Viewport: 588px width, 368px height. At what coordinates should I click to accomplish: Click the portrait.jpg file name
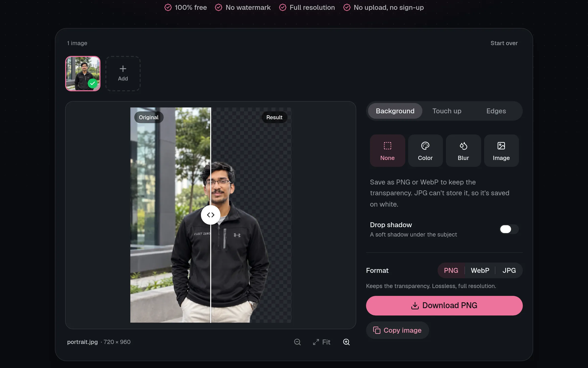[82, 342]
